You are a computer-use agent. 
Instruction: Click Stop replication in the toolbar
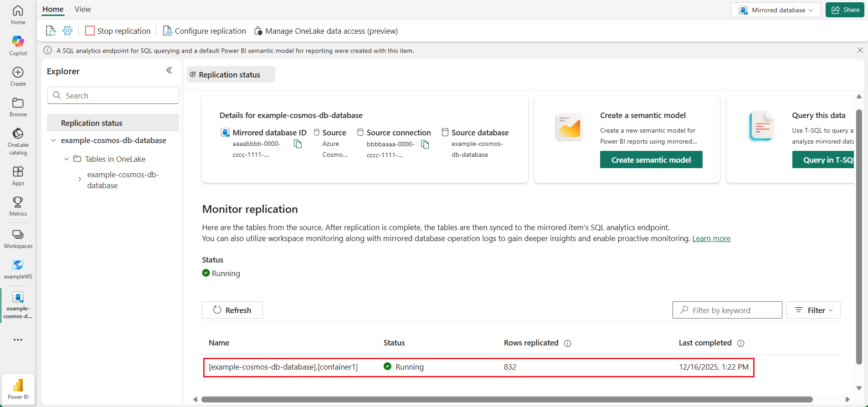(x=118, y=31)
